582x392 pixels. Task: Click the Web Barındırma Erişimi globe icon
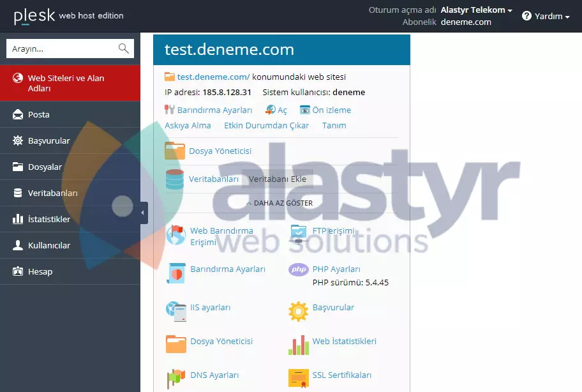(x=175, y=235)
